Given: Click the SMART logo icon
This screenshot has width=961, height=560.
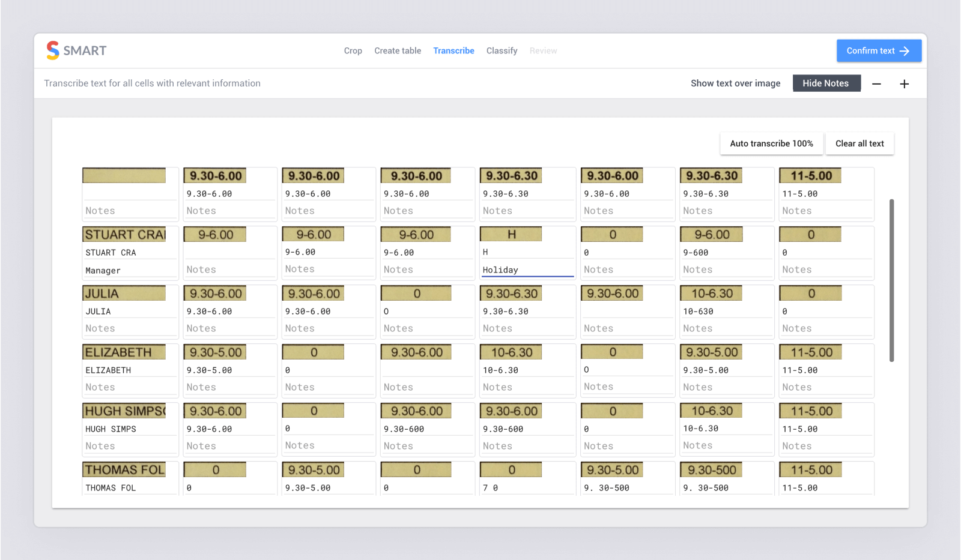Looking at the screenshot, I should 53,50.
